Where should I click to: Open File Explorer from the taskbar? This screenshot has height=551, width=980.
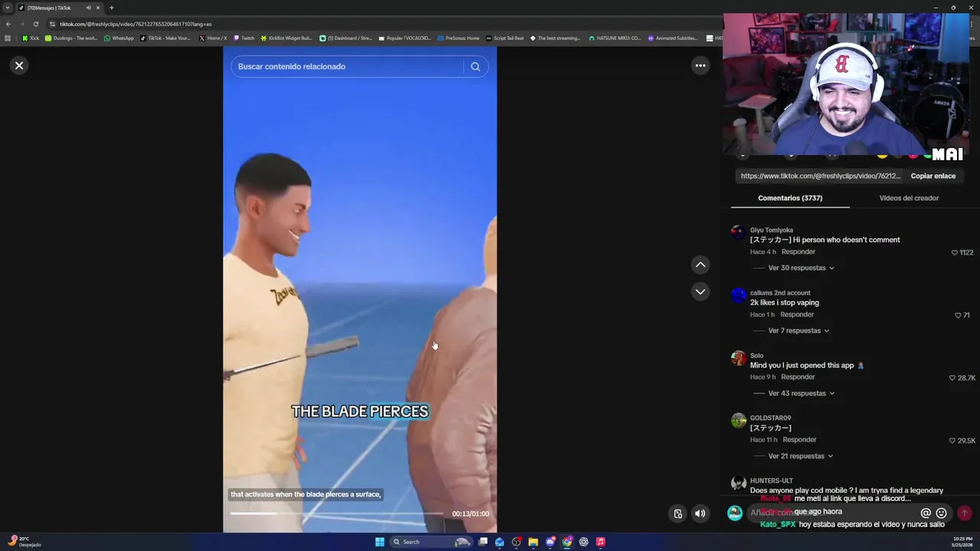[x=533, y=542]
